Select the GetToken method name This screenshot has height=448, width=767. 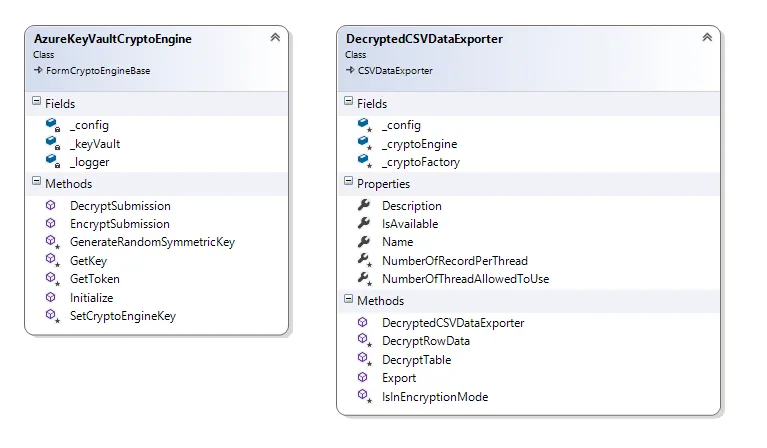coord(95,279)
